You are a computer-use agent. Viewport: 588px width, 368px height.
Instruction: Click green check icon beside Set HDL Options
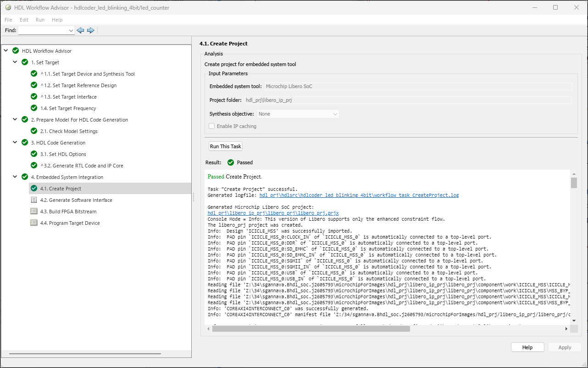coord(34,154)
